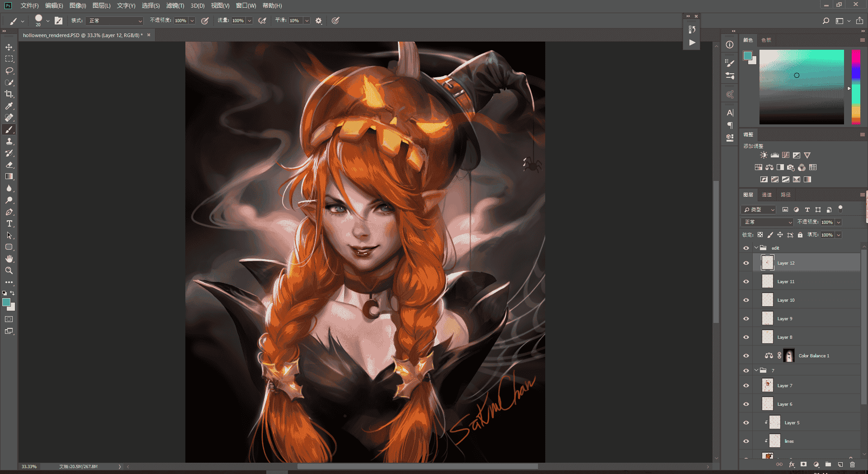
Task: Open brush opacity dropdown arrow
Action: click(x=192, y=21)
